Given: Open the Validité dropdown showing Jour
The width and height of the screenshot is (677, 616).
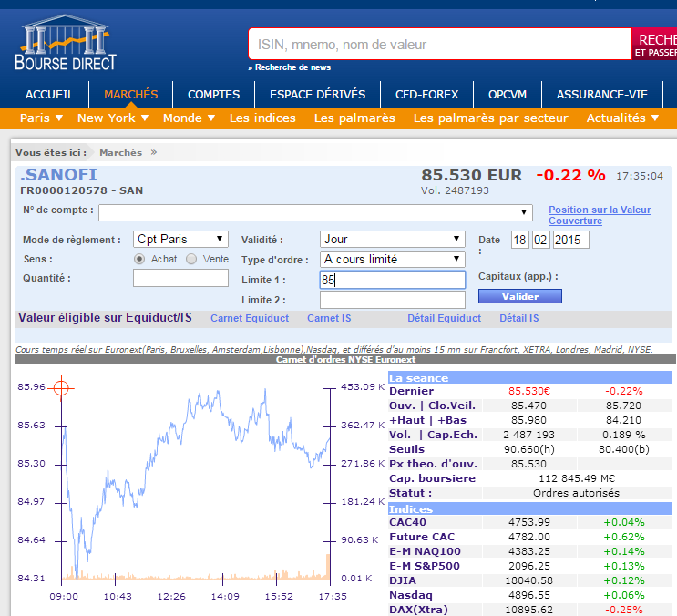Looking at the screenshot, I should pos(392,239).
